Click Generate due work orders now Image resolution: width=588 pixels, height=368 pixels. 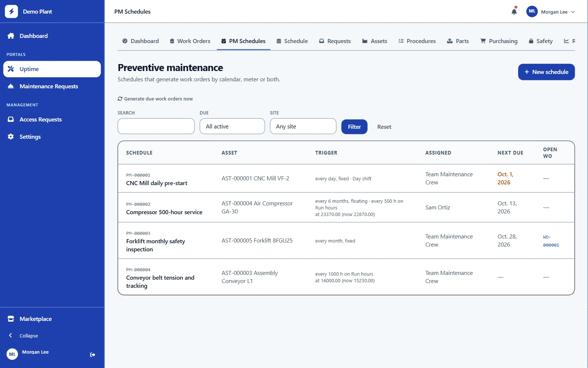click(155, 99)
